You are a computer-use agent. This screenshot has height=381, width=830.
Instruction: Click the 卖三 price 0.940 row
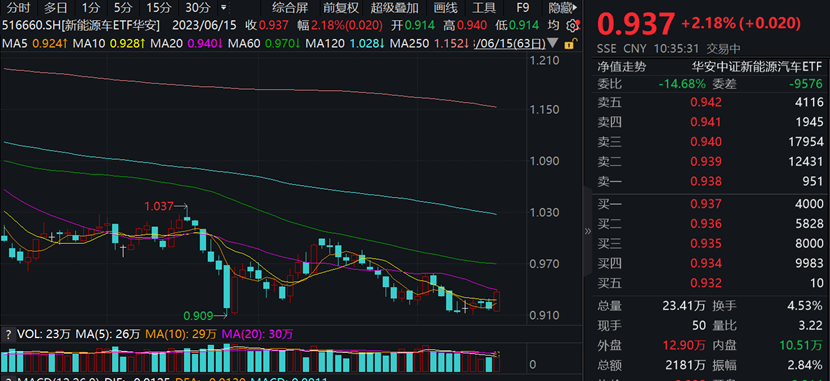click(710, 142)
